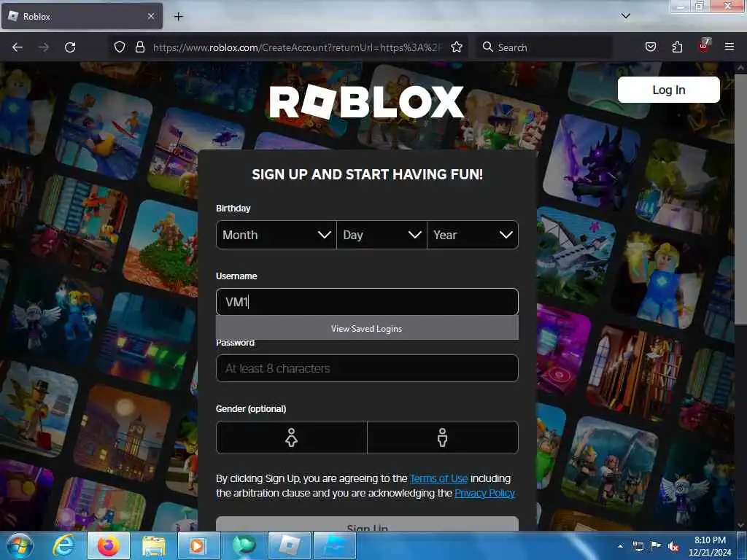The image size is (747, 560).
Task: Open the network tray icon
Action: pos(638,546)
